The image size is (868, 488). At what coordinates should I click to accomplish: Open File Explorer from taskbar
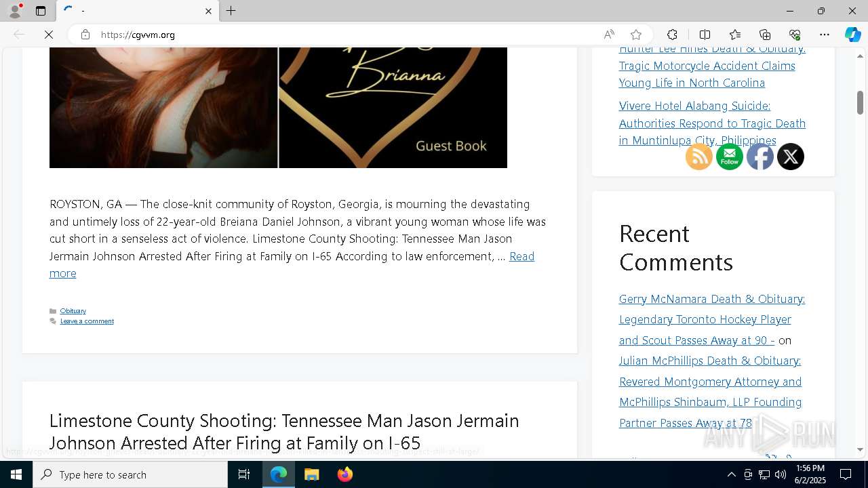312,474
